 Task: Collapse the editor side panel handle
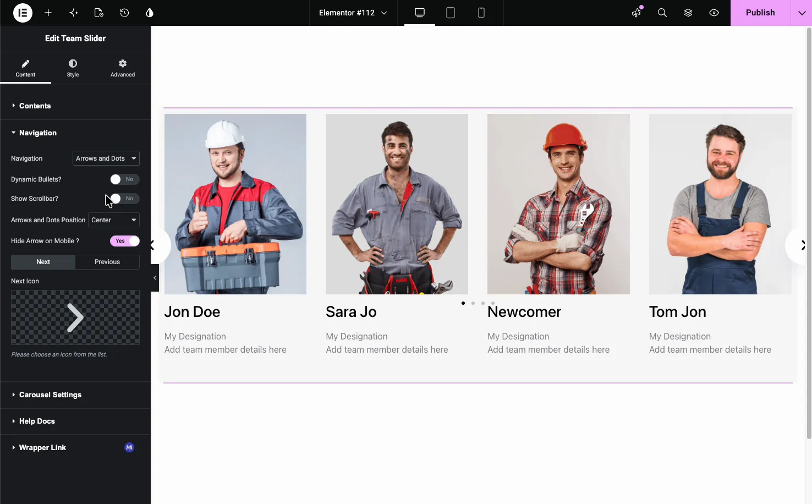pyautogui.click(x=155, y=278)
